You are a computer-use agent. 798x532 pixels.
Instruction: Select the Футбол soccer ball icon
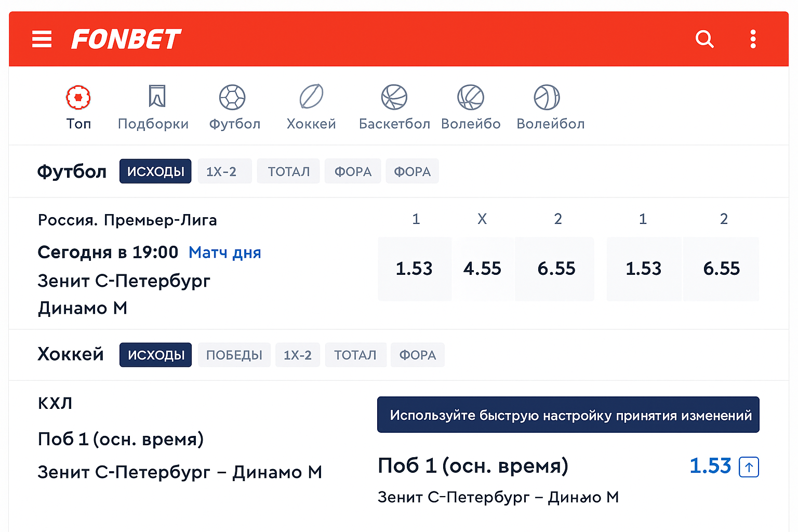pyautogui.click(x=232, y=98)
